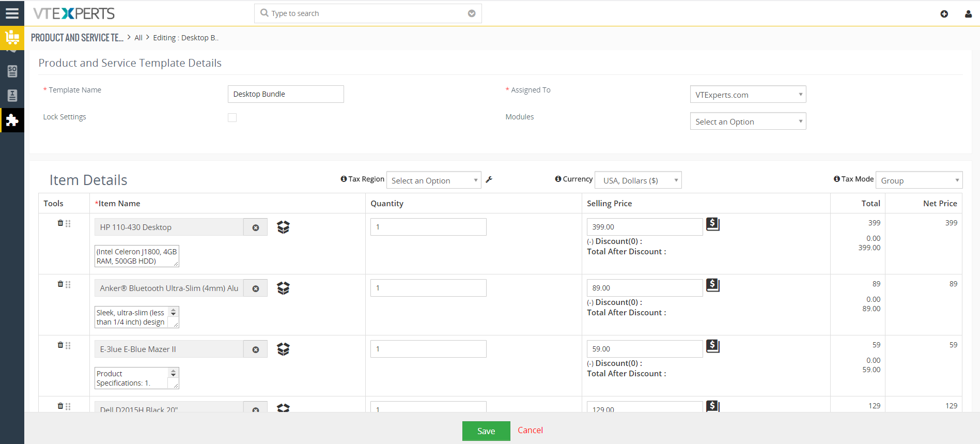Click the Item Details heading

(88, 180)
